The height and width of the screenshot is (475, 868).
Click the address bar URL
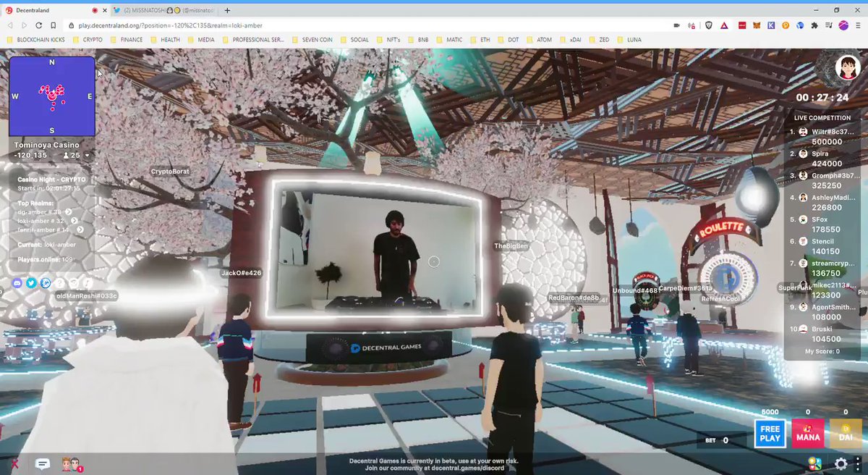click(171, 25)
